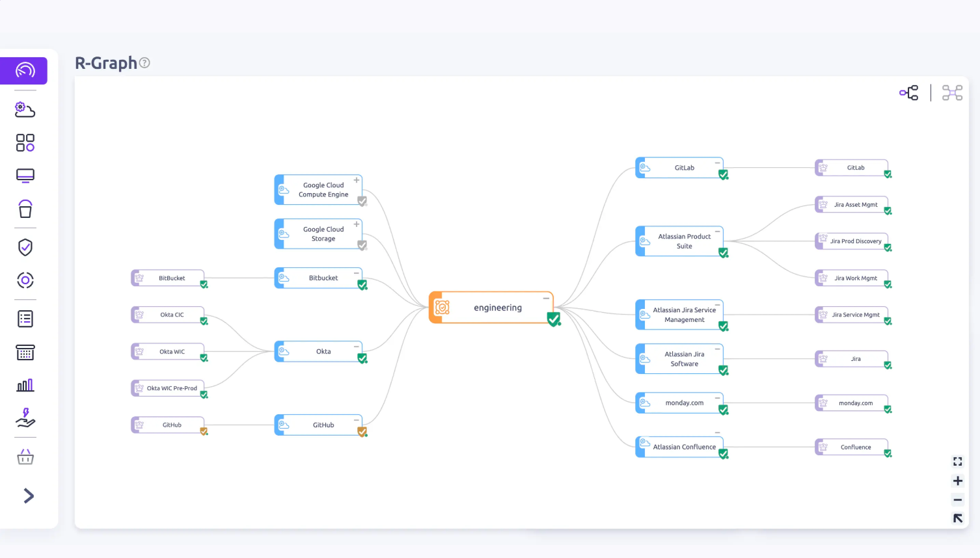Open the checklist sidebar icon

pyautogui.click(x=25, y=319)
